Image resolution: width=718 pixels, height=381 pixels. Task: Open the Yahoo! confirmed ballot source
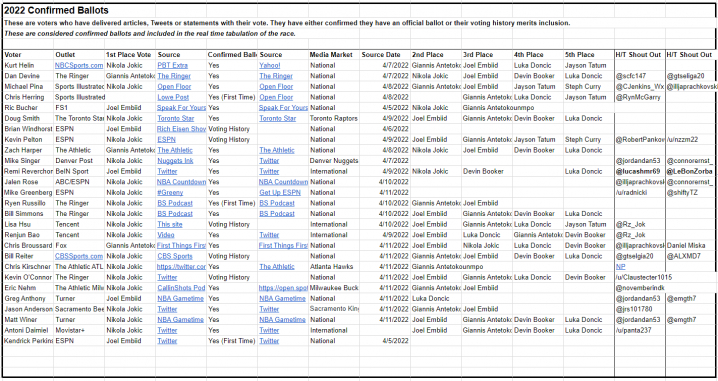click(x=270, y=65)
